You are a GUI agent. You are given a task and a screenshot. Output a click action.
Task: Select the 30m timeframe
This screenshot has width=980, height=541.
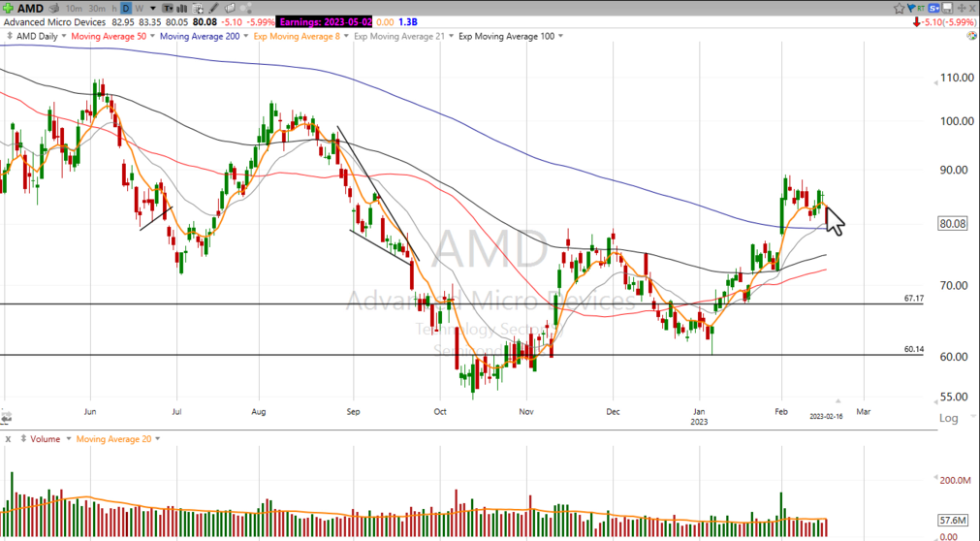[x=97, y=8]
